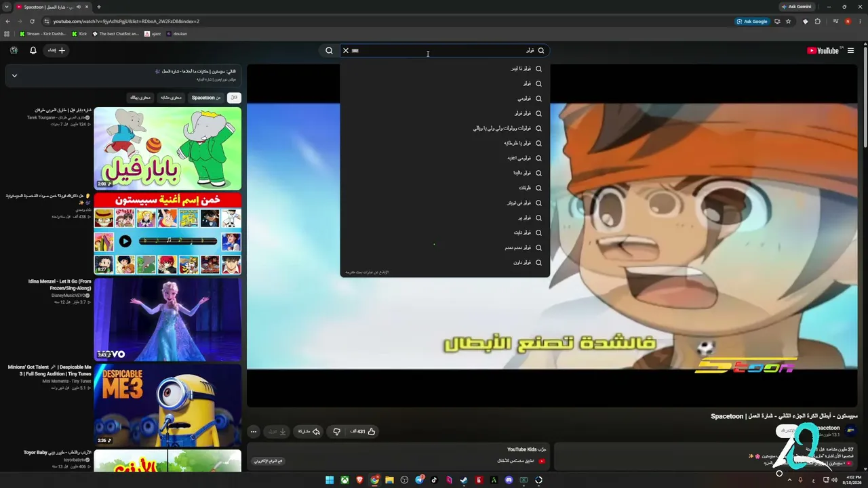Click the Share (مشاركة) button

309,432
